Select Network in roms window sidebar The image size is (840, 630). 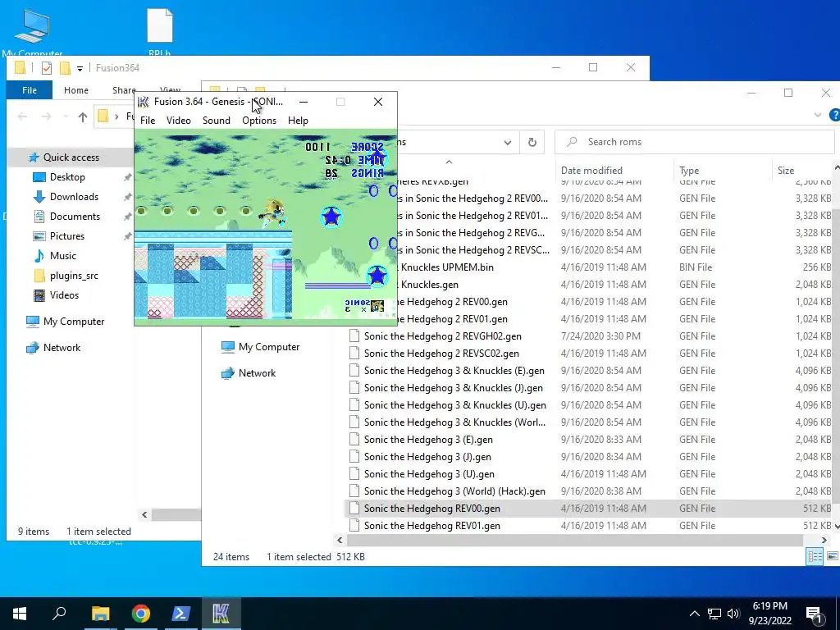257,373
